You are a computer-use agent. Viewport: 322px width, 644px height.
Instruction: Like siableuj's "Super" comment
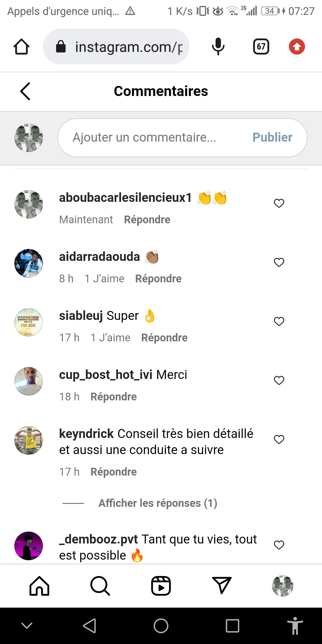pos(279,321)
